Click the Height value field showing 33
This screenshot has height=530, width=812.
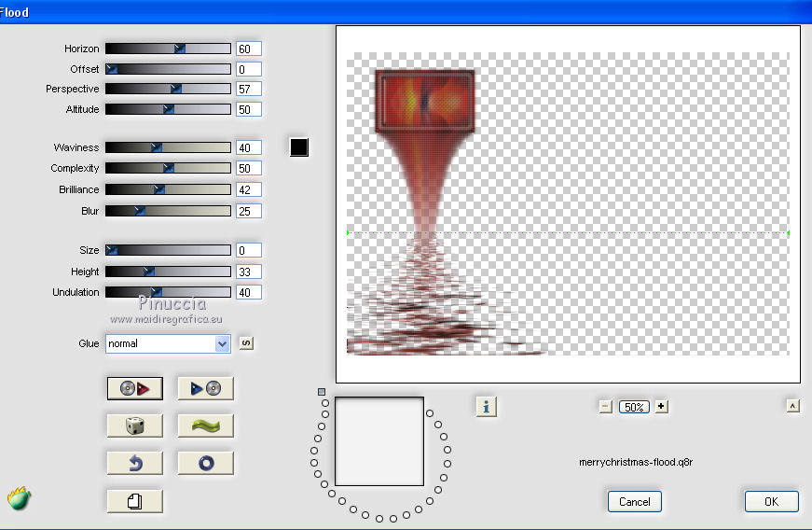pyautogui.click(x=249, y=272)
